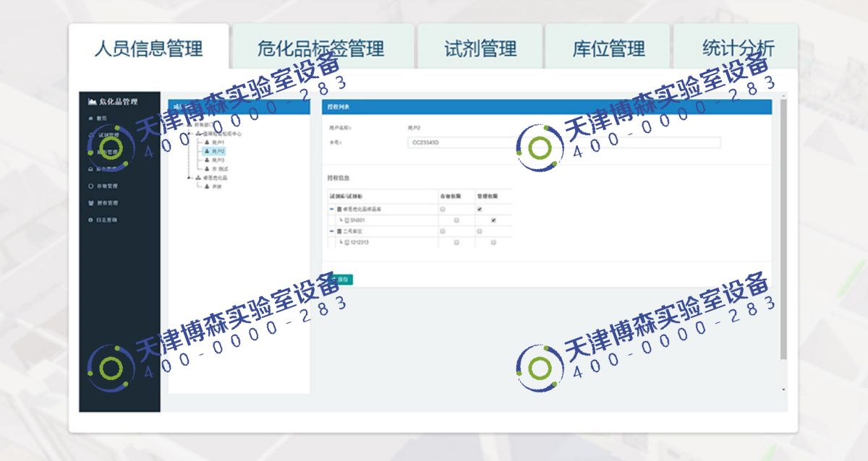868x461 pixels.
Task: Collapse the first warehouse row above SN001
Action: (331, 209)
